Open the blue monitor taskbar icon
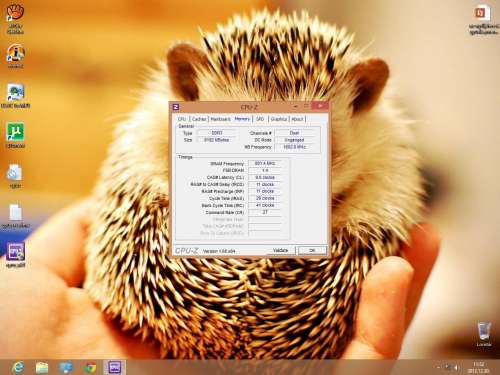The width and height of the screenshot is (500, 375). click(66, 367)
